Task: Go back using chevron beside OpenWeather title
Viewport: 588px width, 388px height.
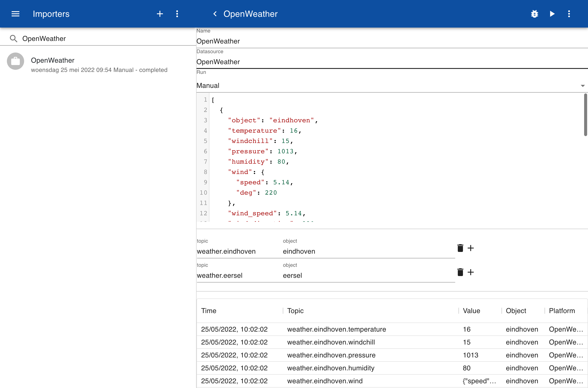Action: tap(215, 14)
